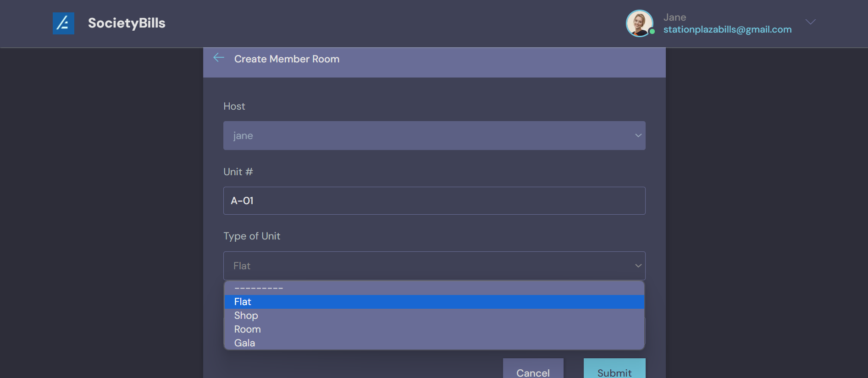Click the Create Member Room heading
Viewport: 868px width, 378px height.
(287, 59)
